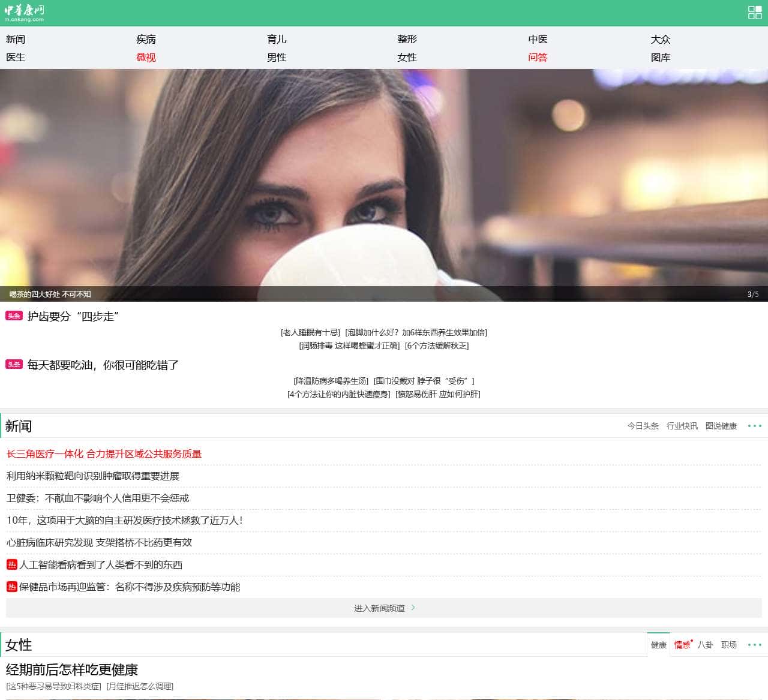Click the 头条 badge beside 护齿要分

coord(14,316)
